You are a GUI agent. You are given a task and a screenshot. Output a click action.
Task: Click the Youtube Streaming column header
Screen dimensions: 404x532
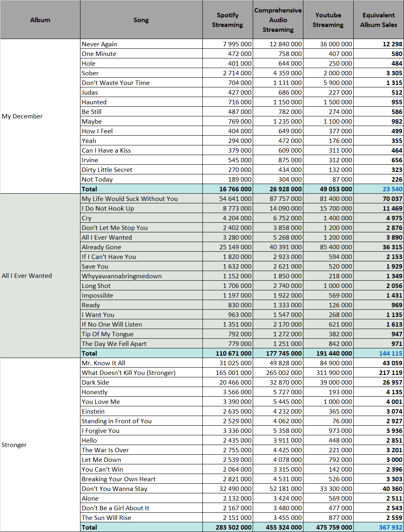[x=328, y=20]
